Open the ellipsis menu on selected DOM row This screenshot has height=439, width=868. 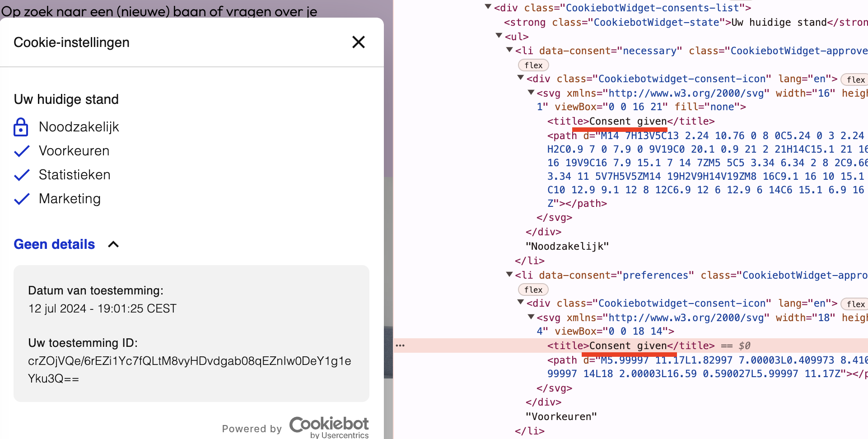[x=400, y=346]
